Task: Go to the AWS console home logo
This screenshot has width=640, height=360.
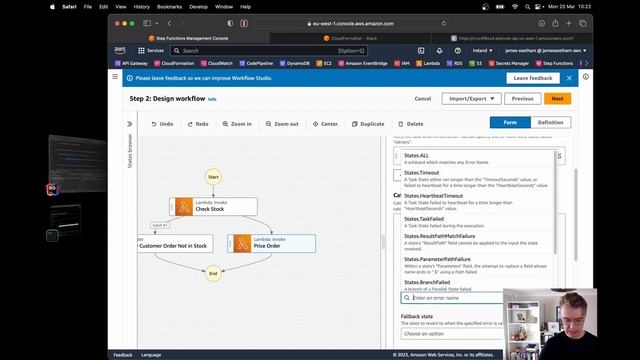Action: [x=120, y=50]
